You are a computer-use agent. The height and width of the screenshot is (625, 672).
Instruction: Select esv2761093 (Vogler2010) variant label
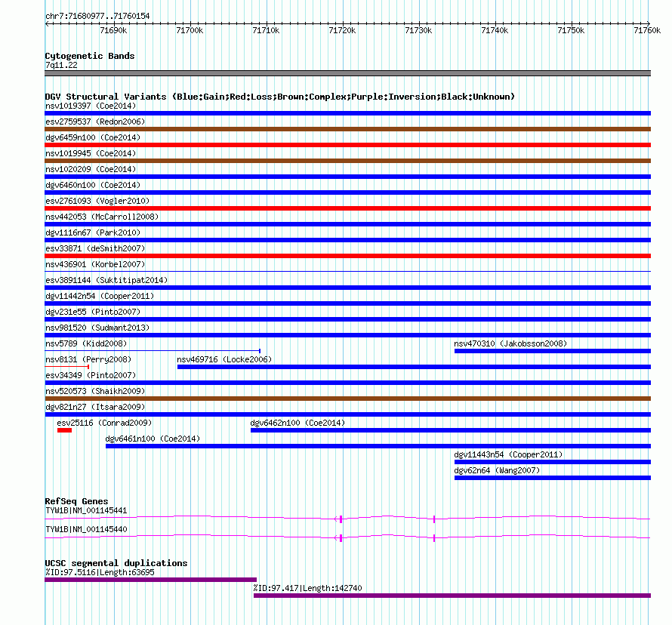click(x=97, y=201)
